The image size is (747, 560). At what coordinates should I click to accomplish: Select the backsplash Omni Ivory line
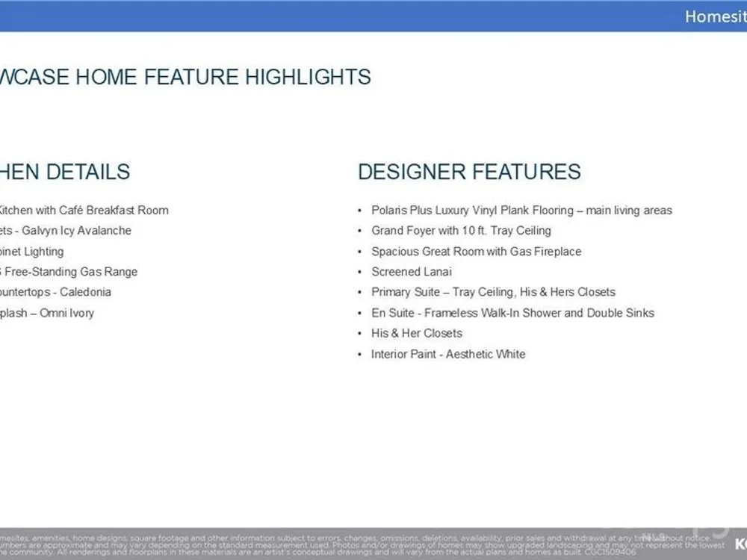pyautogui.click(x=47, y=313)
